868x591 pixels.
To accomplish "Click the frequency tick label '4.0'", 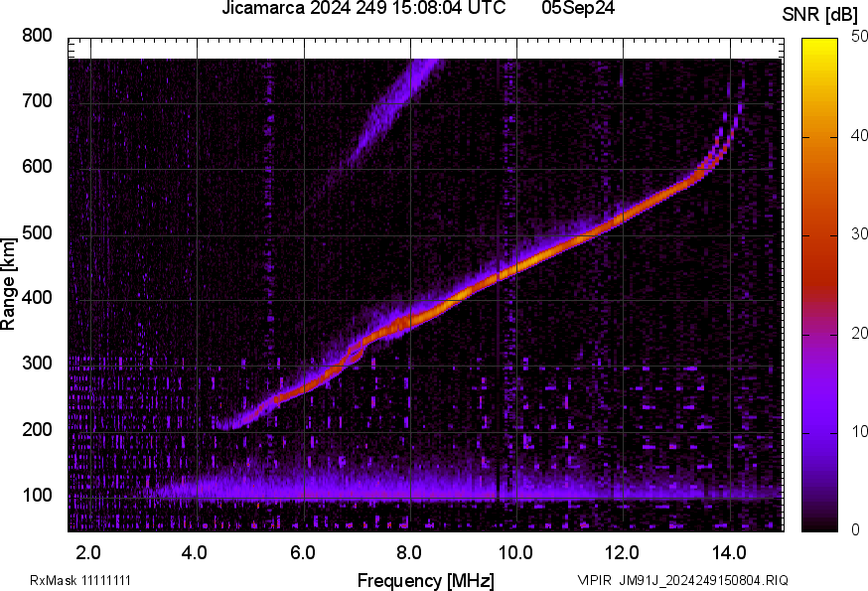I will 195,552.
